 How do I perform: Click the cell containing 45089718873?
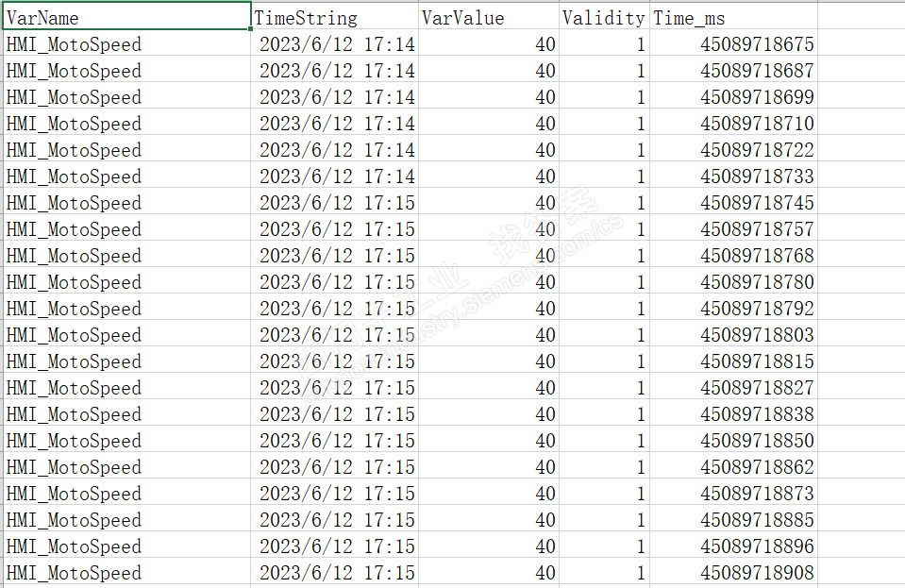click(x=733, y=493)
